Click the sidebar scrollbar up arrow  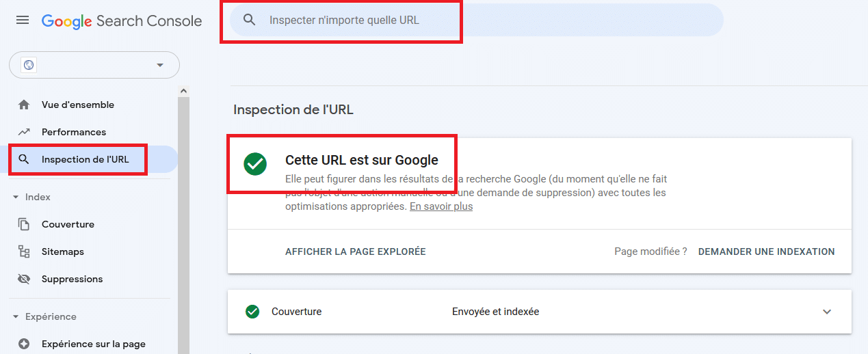click(183, 90)
